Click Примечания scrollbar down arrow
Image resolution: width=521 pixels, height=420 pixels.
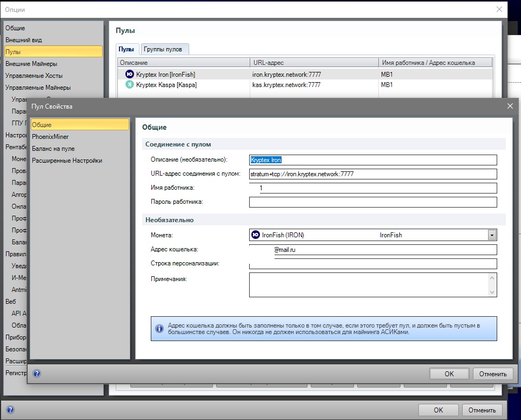click(x=492, y=292)
